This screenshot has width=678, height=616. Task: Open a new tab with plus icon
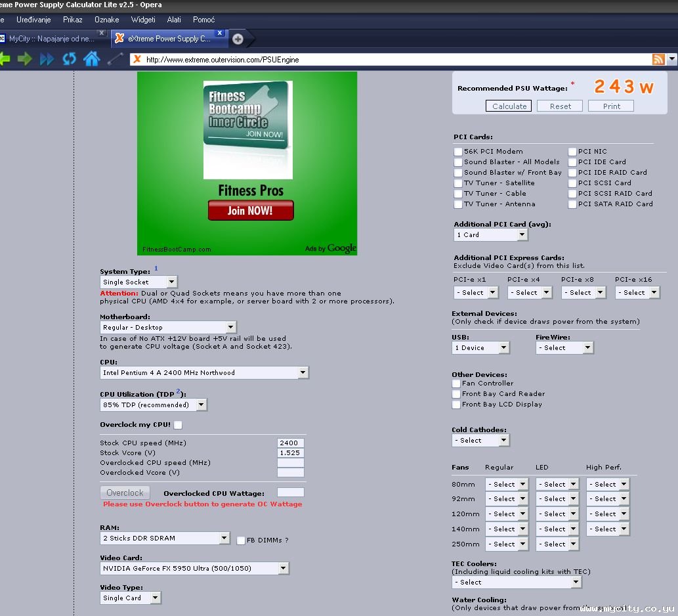point(238,39)
